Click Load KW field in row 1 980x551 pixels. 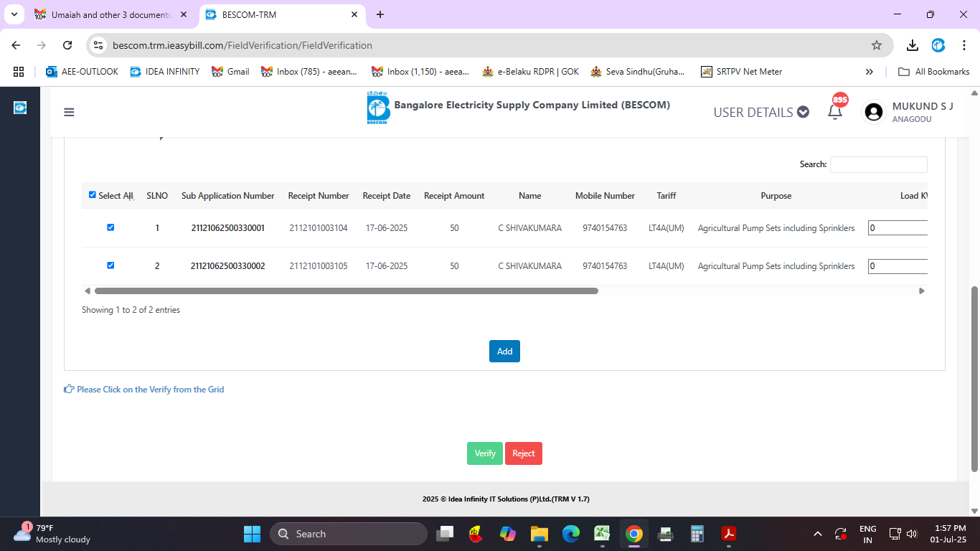pos(897,228)
